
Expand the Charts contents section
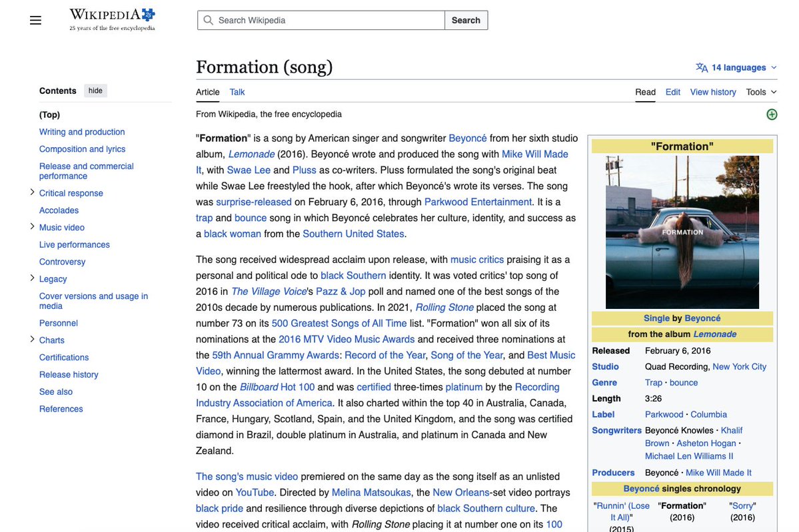click(x=32, y=339)
